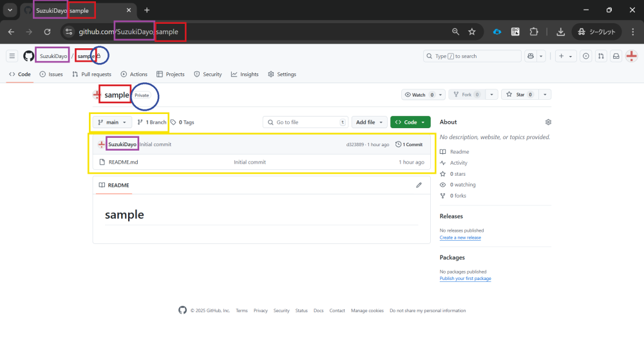Expand the main branch dropdown
The height and width of the screenshot is (338, 644).
[112, 122]
